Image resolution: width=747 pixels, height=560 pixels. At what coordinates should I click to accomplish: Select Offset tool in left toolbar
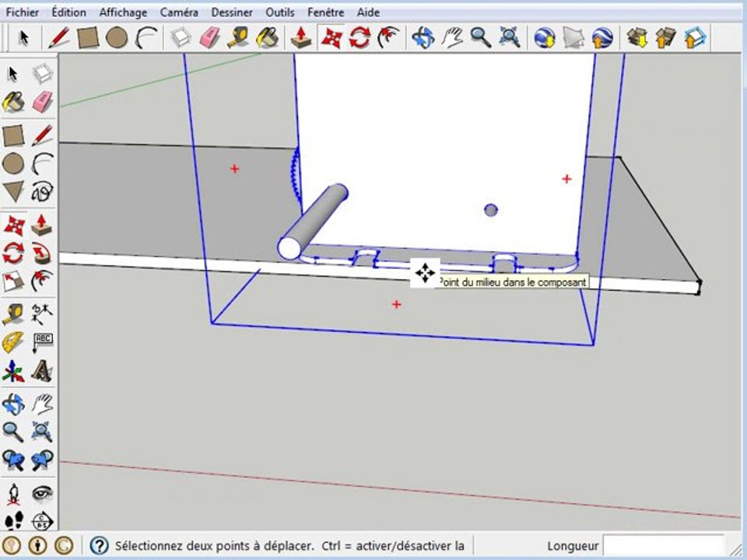pyautogui.click(x=42, y=282)
